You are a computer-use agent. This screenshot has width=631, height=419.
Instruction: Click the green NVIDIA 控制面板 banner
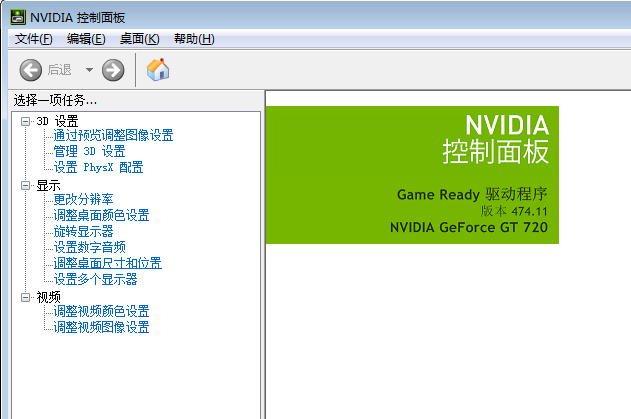[412, 175]
